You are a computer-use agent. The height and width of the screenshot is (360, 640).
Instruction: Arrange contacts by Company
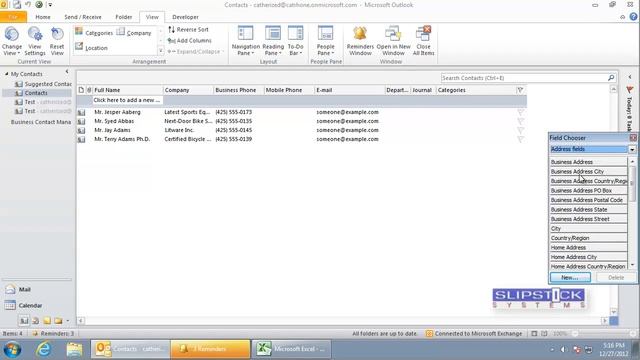tap(134, 33)
